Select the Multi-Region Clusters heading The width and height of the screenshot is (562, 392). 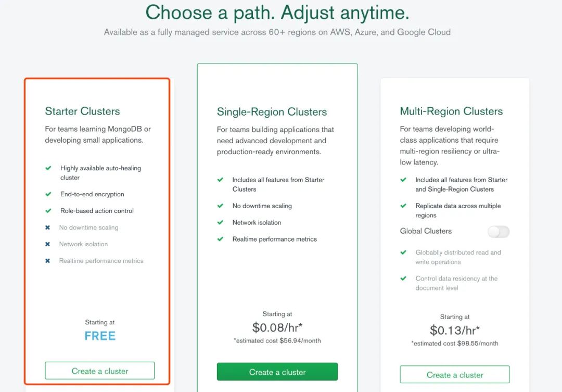click(451, 111)
